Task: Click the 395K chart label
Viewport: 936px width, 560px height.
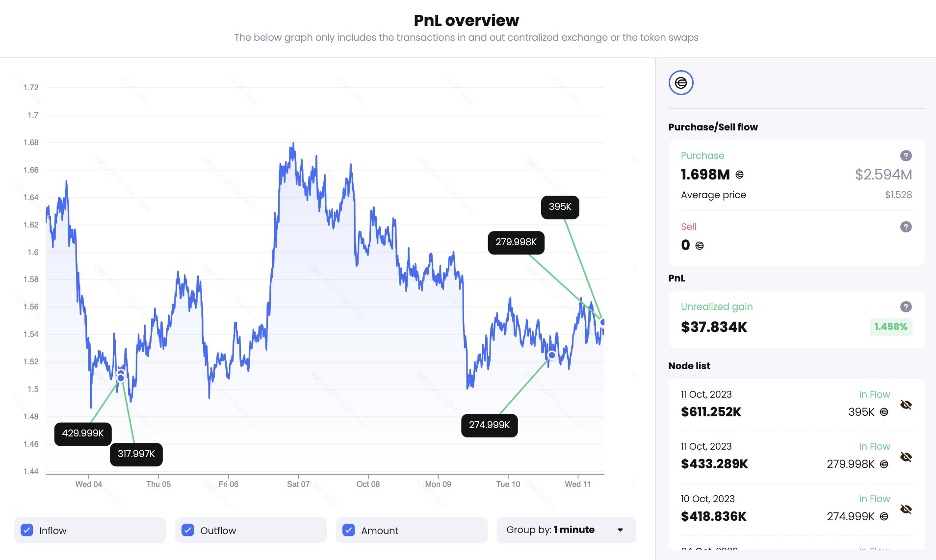Action: [560, 207]
